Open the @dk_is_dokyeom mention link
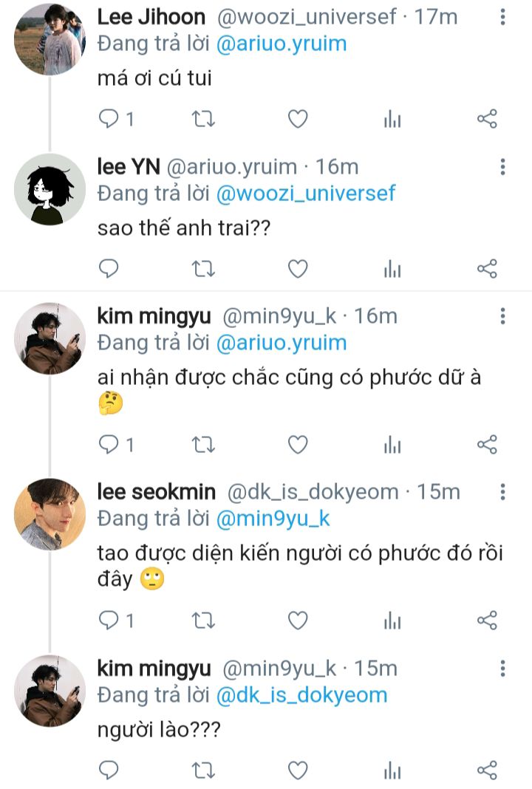Image resolution: width=532 pixels, height=789 pixels. [301, 695]
